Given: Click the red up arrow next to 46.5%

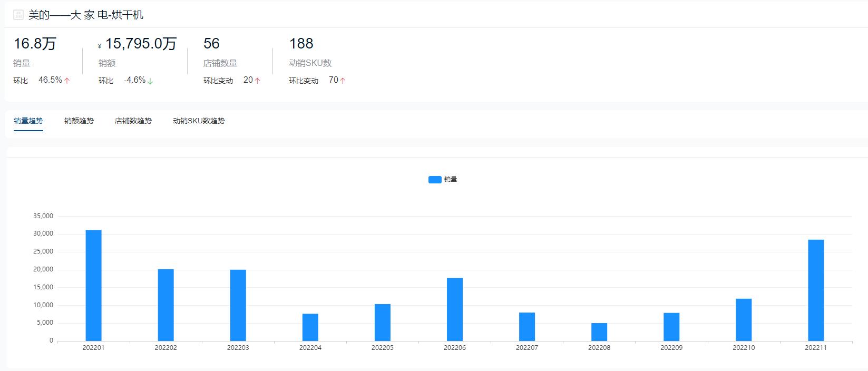Looking at the screenshot, I should tap(67, 81).
